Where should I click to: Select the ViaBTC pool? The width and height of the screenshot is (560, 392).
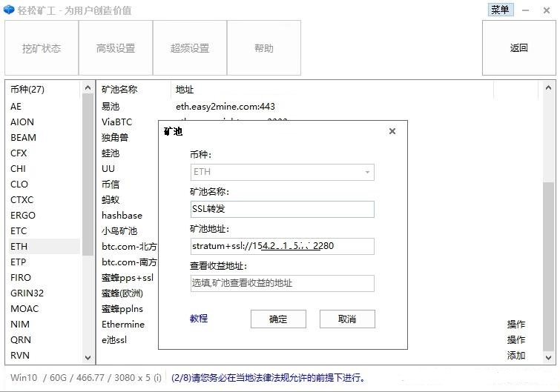pyautogui.click(x=116, y=122)
